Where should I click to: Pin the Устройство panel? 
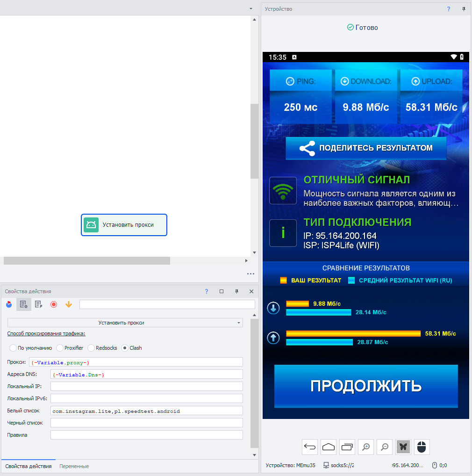[464, 9]
